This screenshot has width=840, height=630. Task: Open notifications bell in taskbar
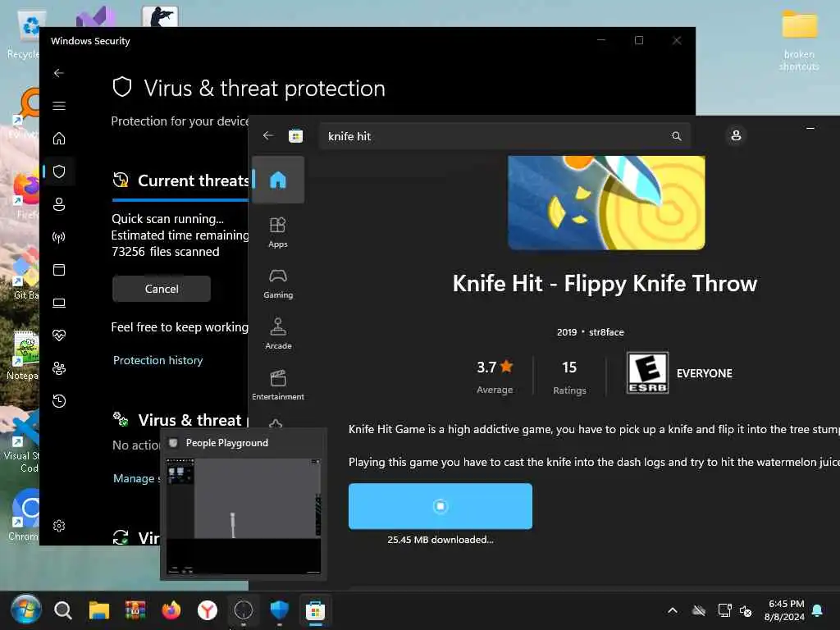(818, 610)
